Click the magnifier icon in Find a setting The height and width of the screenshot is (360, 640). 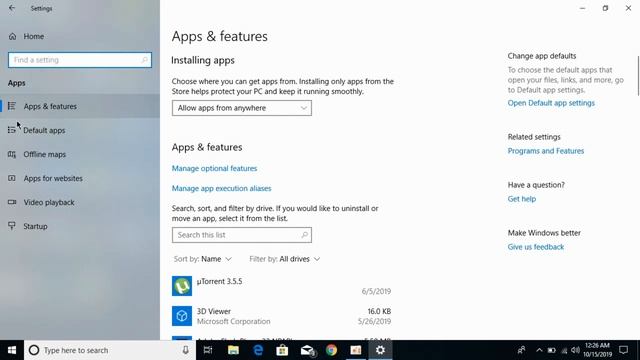(144, 60)
